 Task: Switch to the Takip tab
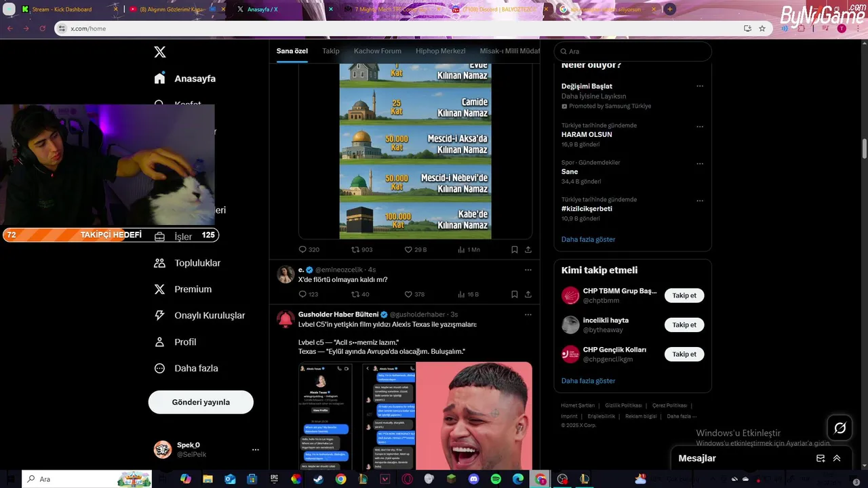(x=331, y=51)
